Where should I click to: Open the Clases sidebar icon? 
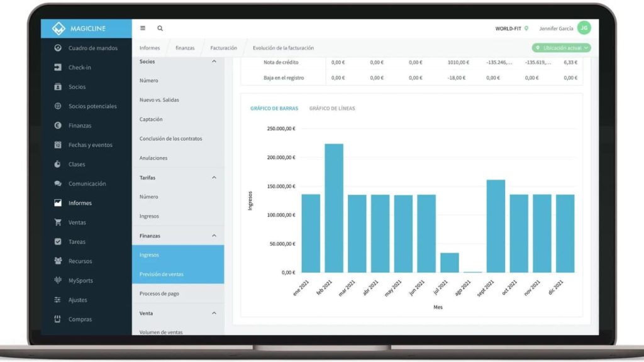point(58,165)
